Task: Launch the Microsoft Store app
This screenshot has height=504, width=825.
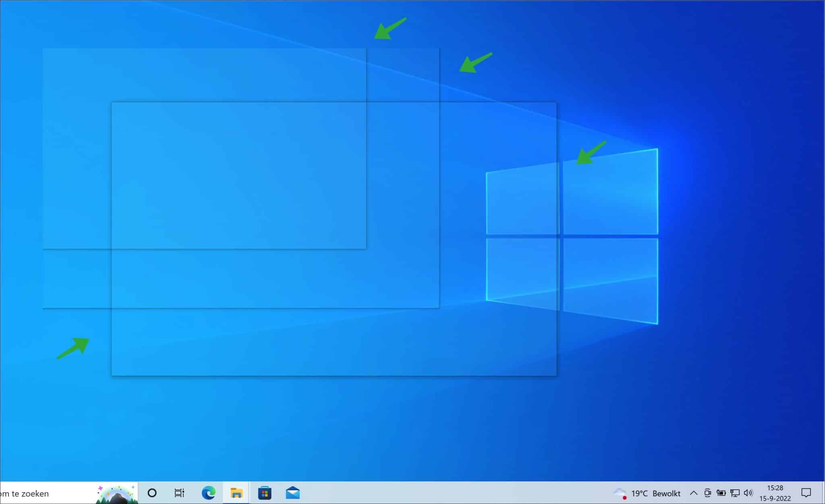Action: pyautogui.click(x=265, y=493)
